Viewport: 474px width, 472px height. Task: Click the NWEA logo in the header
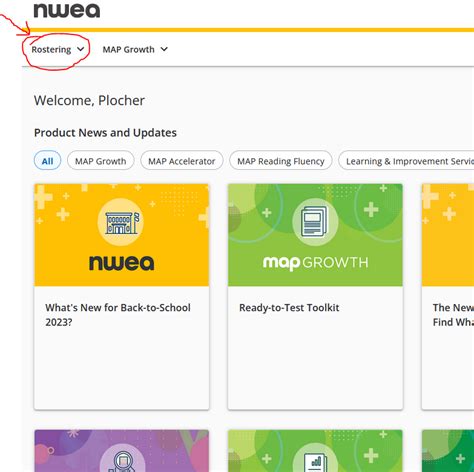tap(67, 10)
